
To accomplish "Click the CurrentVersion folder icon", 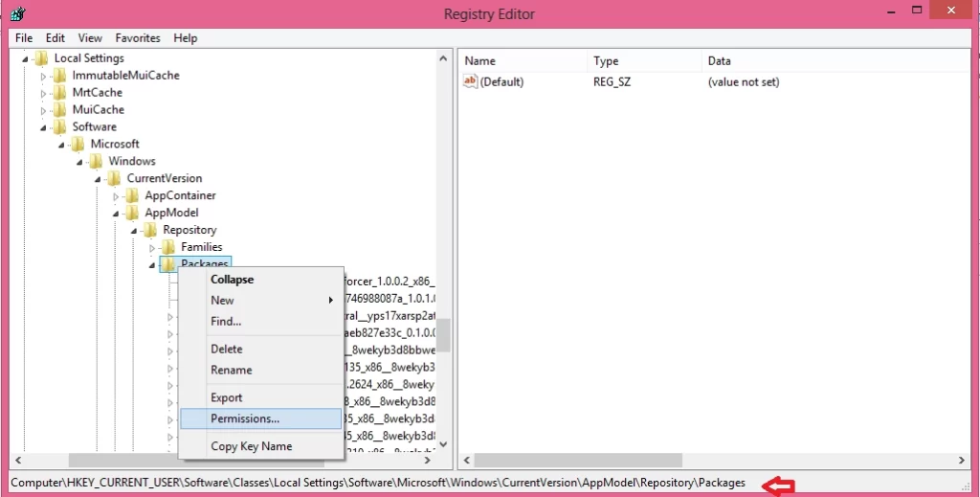I will tap(115, 178).
